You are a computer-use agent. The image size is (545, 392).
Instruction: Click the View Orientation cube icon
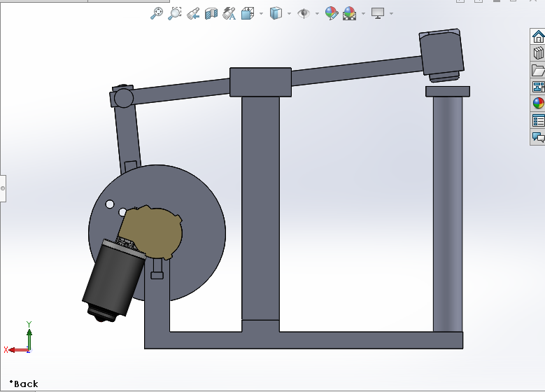248,13
